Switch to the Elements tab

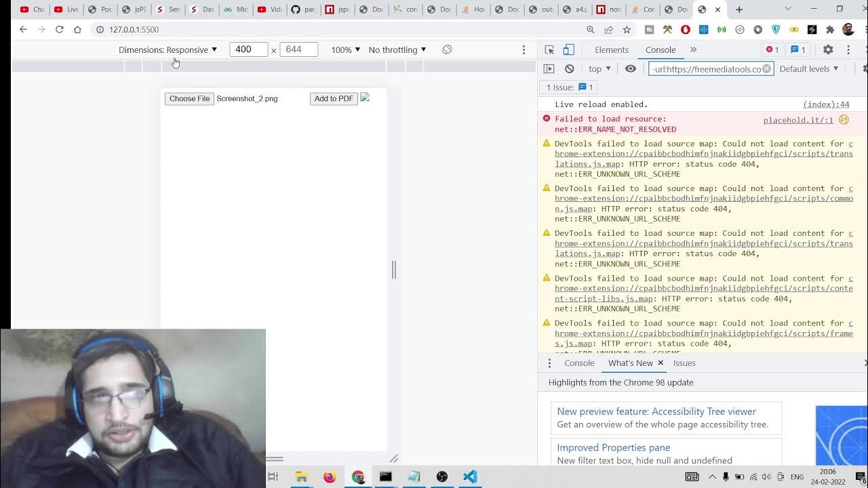pyautogui.click(x=612, y=49)
